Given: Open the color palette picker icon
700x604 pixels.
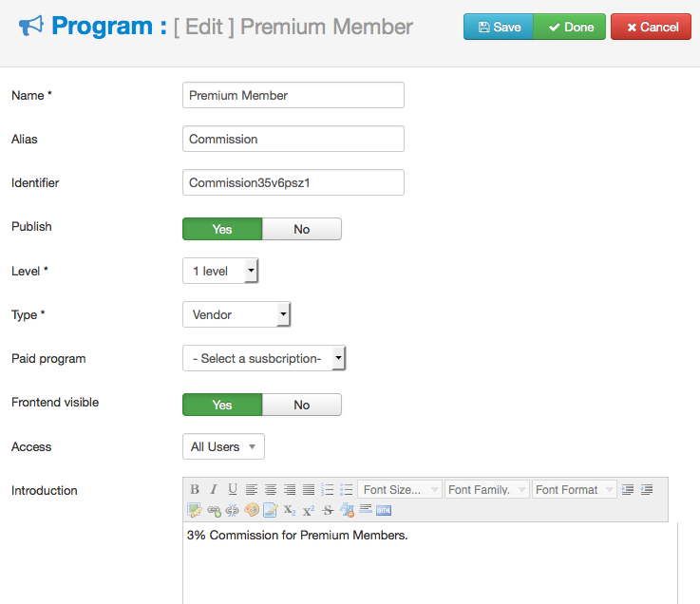Looking at the screenshot, I should [x=252, y=510].
